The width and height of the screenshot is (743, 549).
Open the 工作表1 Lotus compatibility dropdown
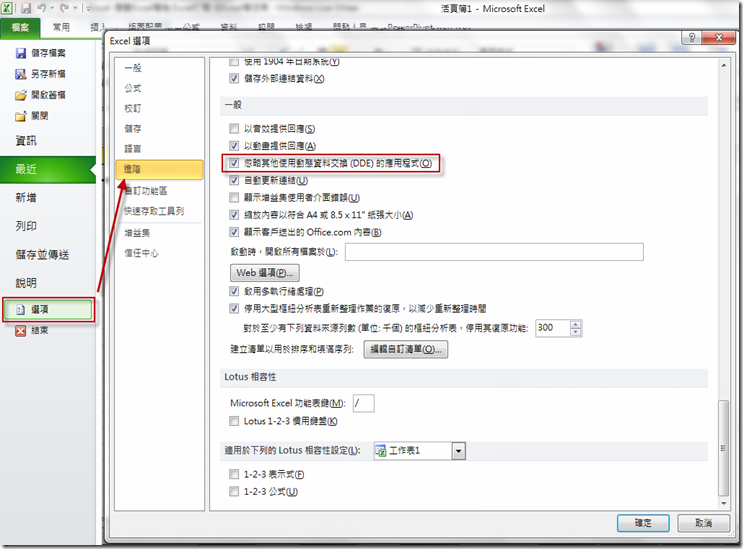point(459,451)
